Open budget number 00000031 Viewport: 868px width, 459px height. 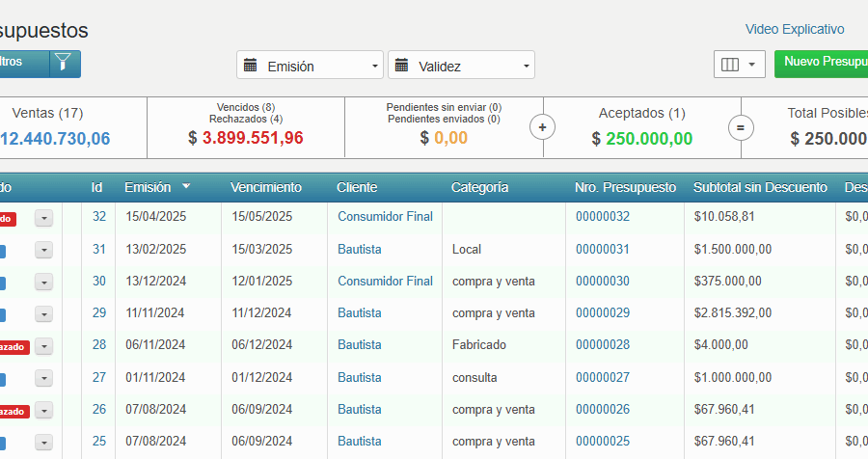click(603, 249)
